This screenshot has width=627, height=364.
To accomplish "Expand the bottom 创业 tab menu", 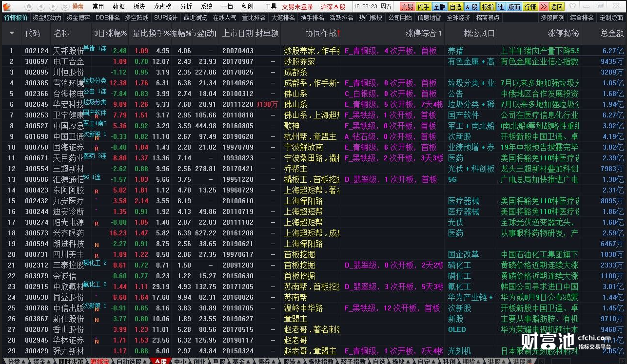I will (x=198, y=361).
